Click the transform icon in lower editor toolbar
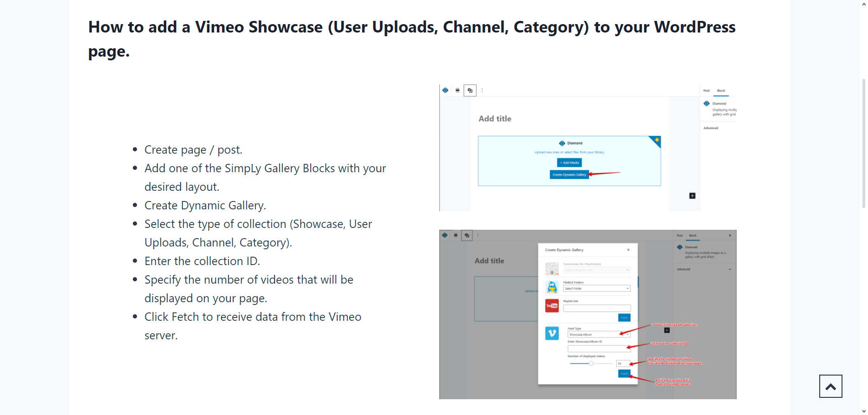 coord(467,235)
